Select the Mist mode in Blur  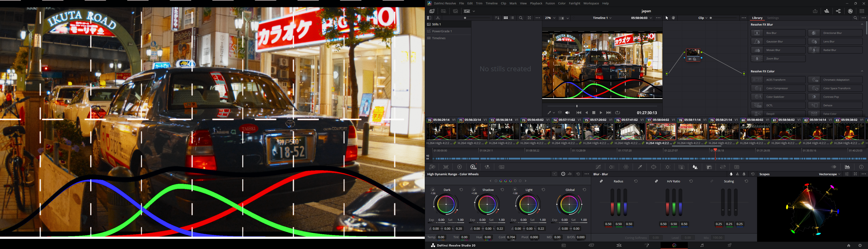pyautogui.click(x=744, y=174)
